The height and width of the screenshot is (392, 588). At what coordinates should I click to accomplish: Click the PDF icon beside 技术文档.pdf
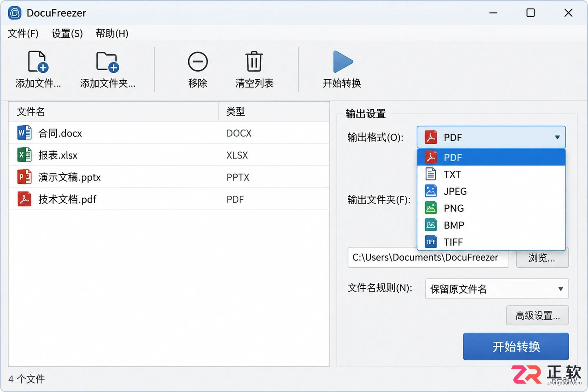tap(24, 199)
